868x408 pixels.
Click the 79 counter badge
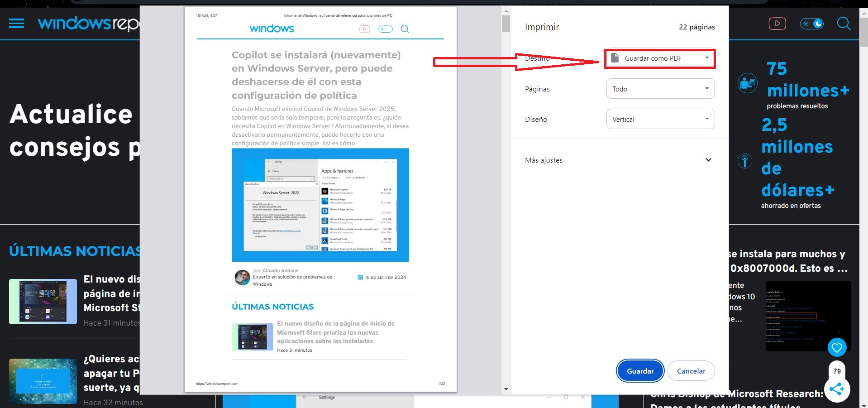[x=837, y=371]
